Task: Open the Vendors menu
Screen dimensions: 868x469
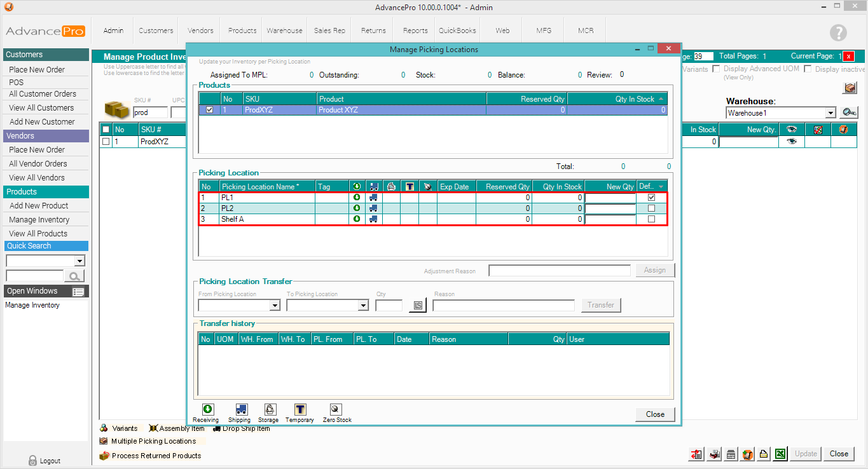Action: pos(200,31)
